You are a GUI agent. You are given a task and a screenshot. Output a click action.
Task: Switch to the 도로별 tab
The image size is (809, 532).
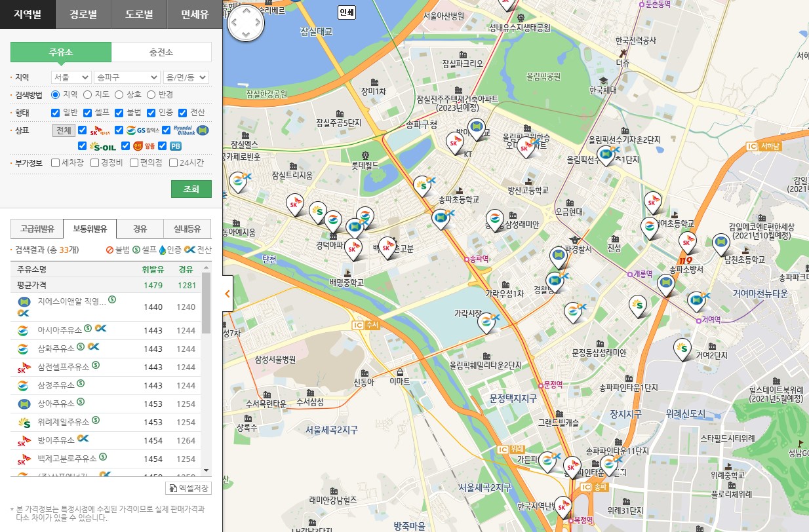point(139,14)
